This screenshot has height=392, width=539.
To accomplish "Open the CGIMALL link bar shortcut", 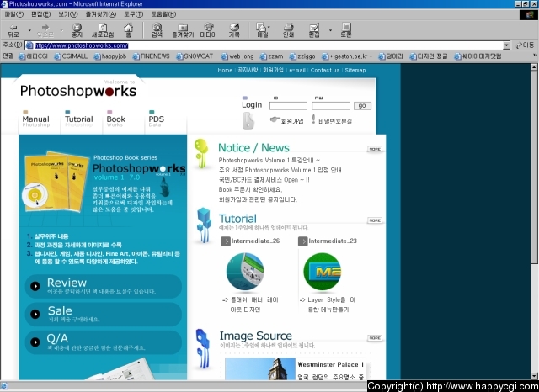I will coord(71,56).
